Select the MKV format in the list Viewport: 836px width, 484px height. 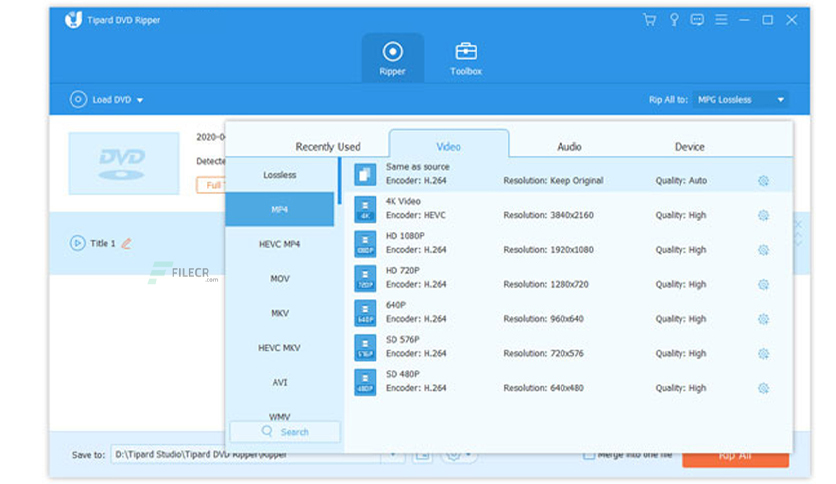(x=280, y=313)
